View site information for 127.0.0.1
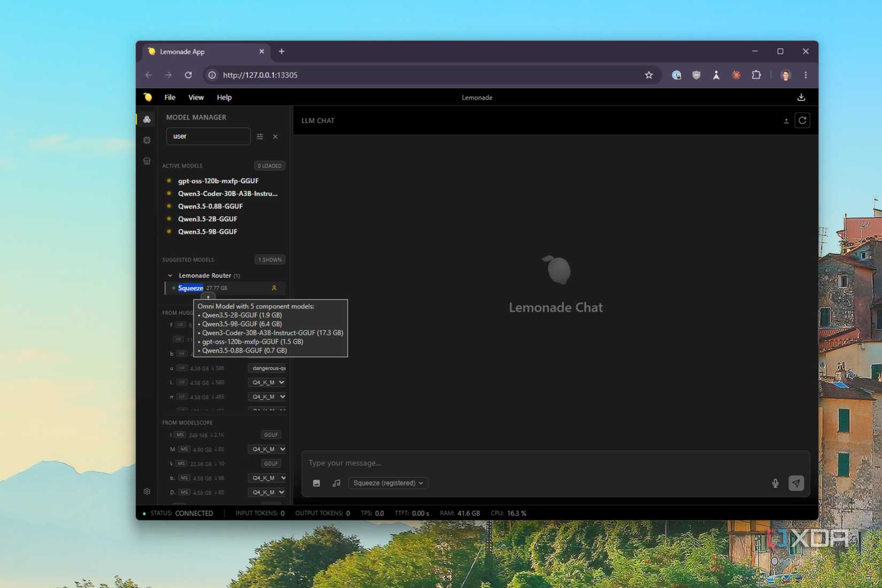The image size is (882, 588). click(x=212, y=75)
